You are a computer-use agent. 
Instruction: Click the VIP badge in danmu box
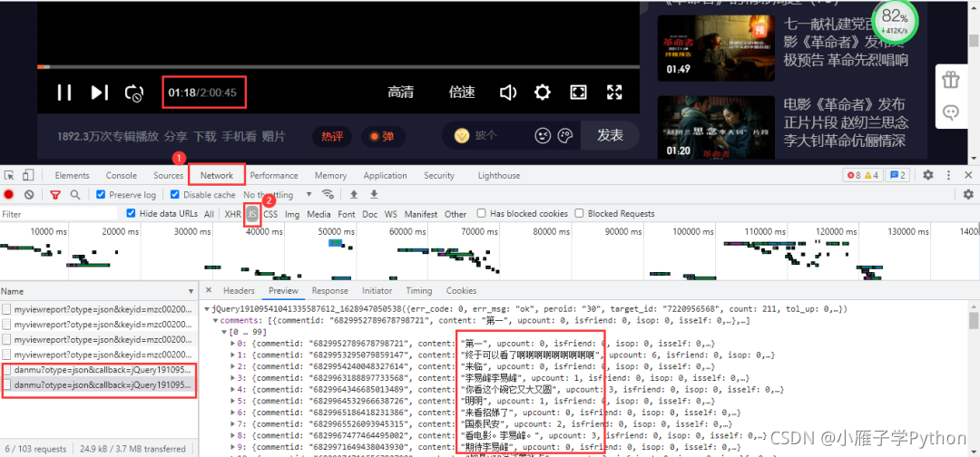click(x=462, y=135)
